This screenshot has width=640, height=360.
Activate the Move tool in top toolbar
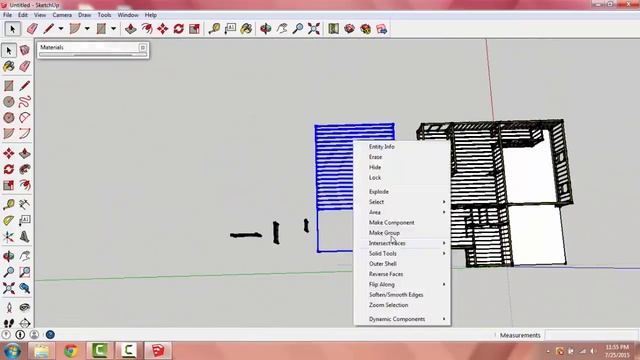(162, 29)
